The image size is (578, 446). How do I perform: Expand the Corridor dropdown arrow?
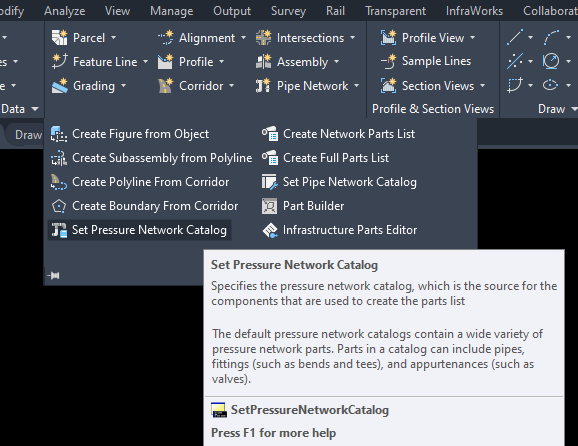(231, 86)
